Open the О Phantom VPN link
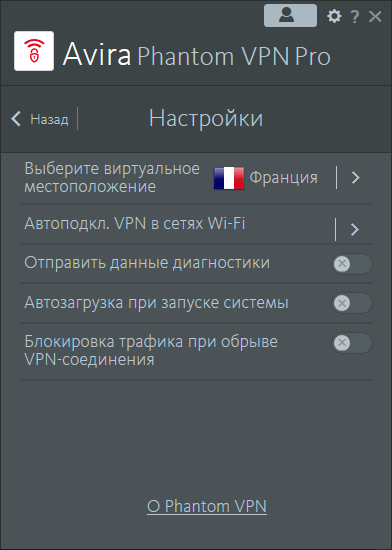Viewport: 392px width, 550px height. tap(207, 506)
